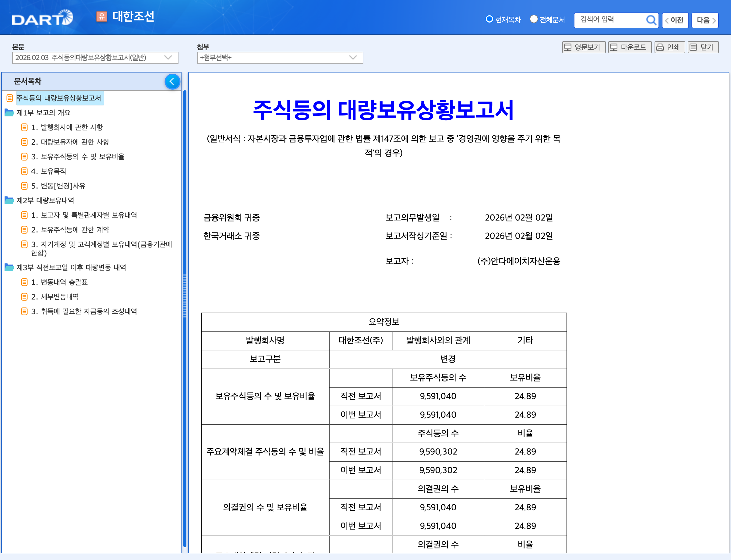Click the 영문보기 button
The width and height of the screenshot is (731, 560).
tap(584, 47)
